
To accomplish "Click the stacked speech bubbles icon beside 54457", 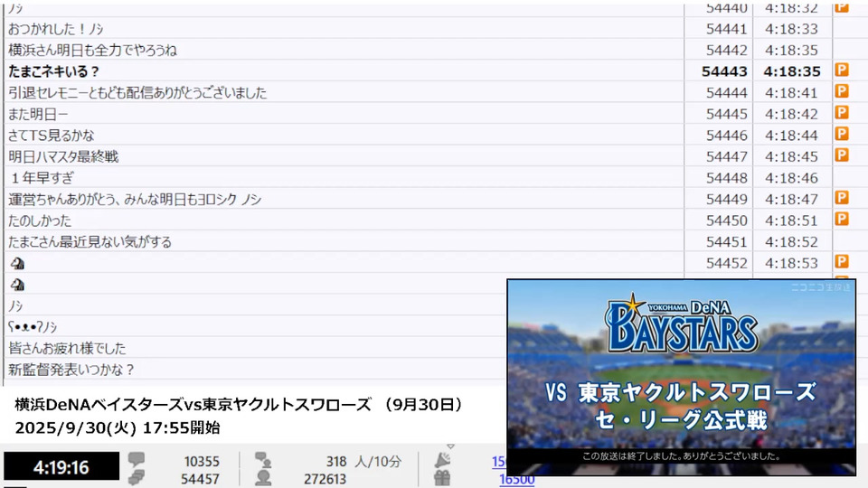I will point(137,477).
